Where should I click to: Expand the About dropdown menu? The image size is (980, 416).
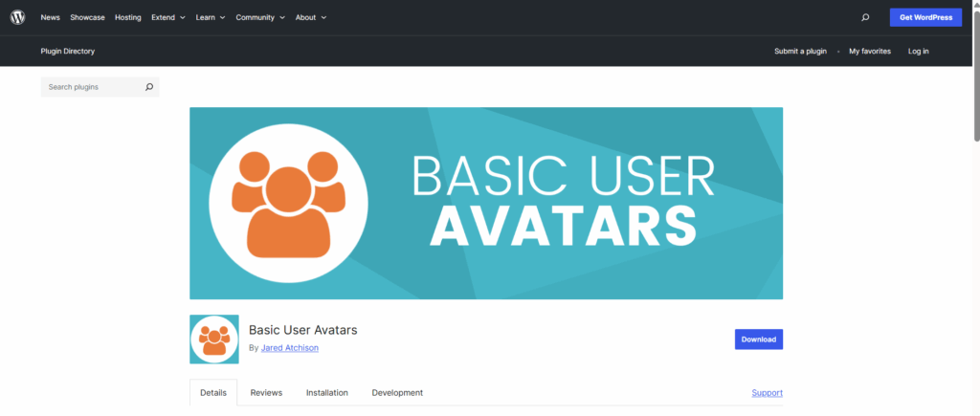(311, 17)
